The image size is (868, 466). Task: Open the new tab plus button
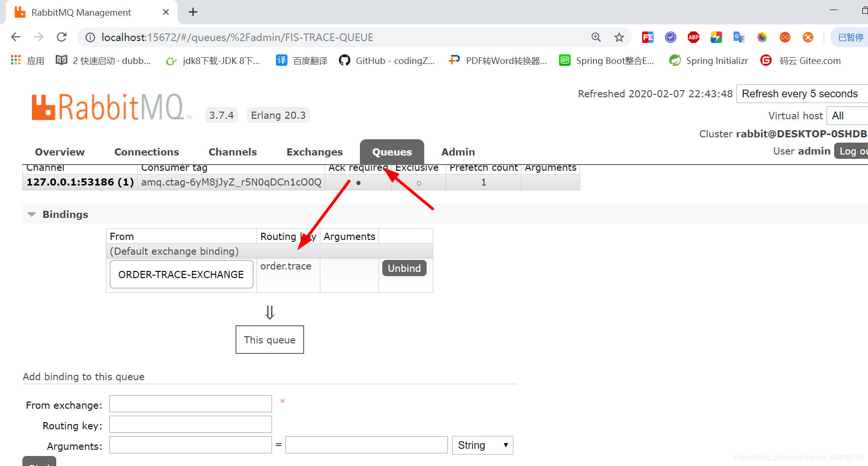[x=193, y=12]
